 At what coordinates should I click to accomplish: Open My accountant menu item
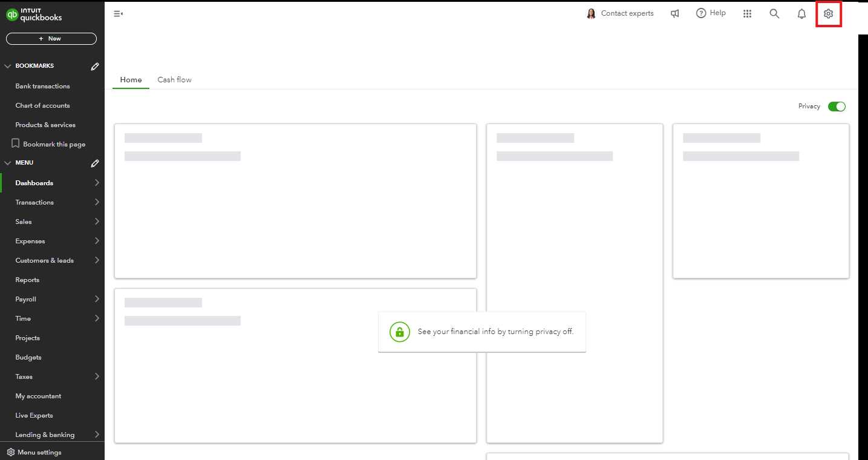click(x=38, y=396)
